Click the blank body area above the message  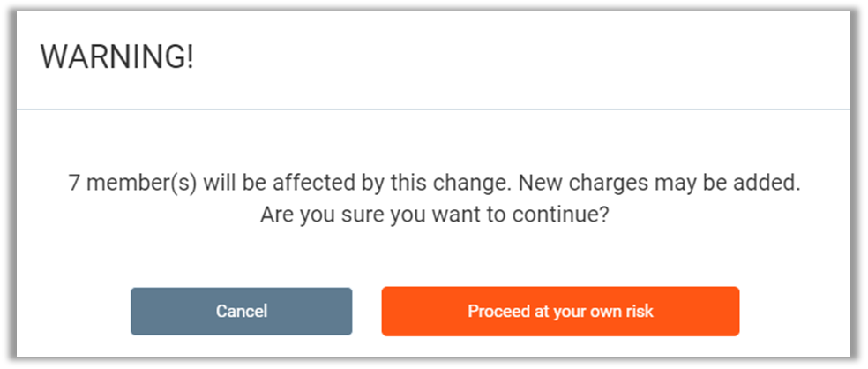pos(433,141)
